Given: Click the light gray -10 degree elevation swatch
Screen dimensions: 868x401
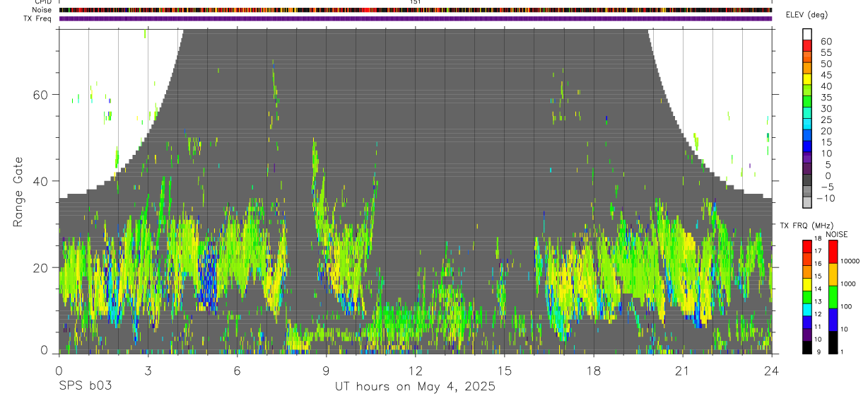Looking at the screenshot, I should pos(807,203).
